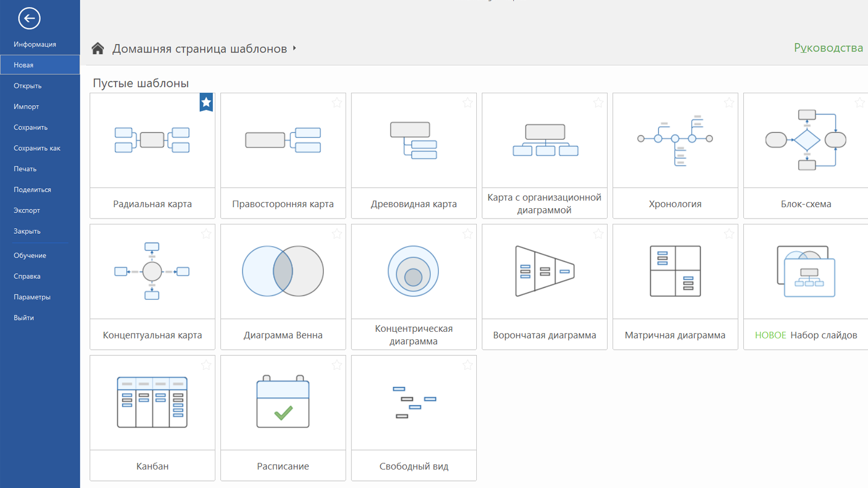This screenshot has height=488, width=868.
Task: Click the Руководства link
Action: coord(828,48)
